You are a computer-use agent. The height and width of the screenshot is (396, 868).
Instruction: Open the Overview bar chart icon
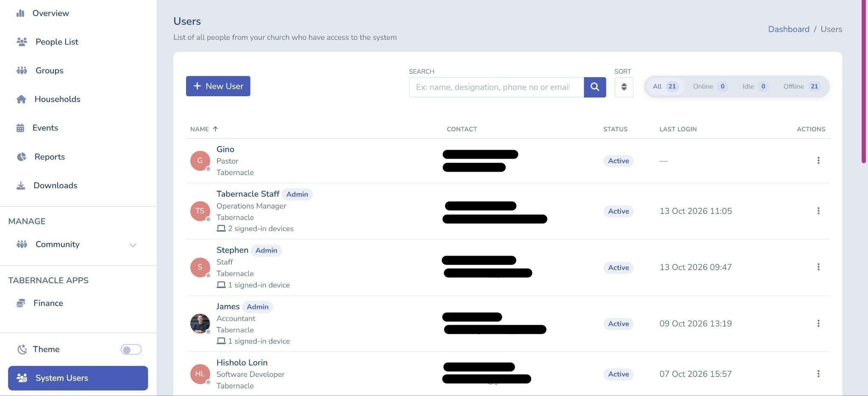coord(20,13)
